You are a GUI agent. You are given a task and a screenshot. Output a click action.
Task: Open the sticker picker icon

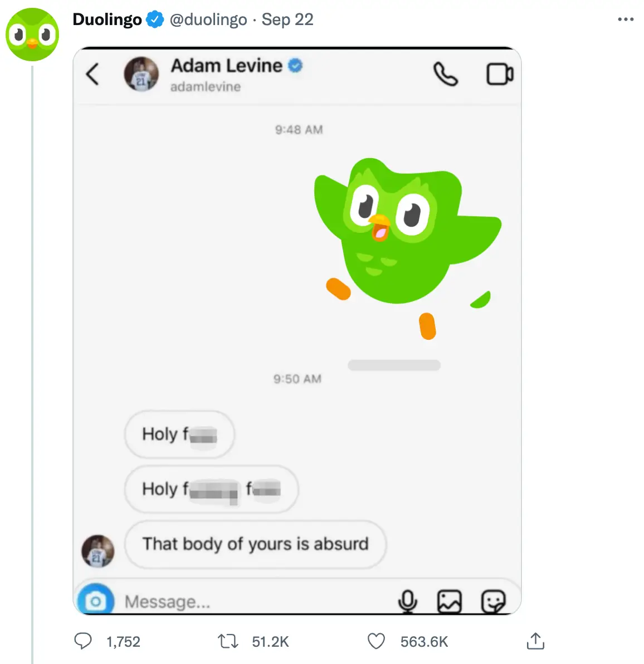point(493,601)
